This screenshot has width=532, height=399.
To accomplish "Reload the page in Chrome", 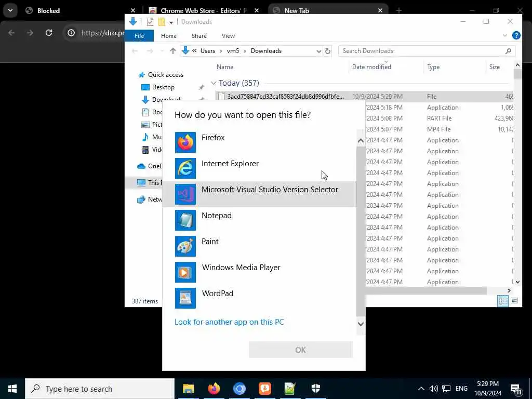I will 49,33.
